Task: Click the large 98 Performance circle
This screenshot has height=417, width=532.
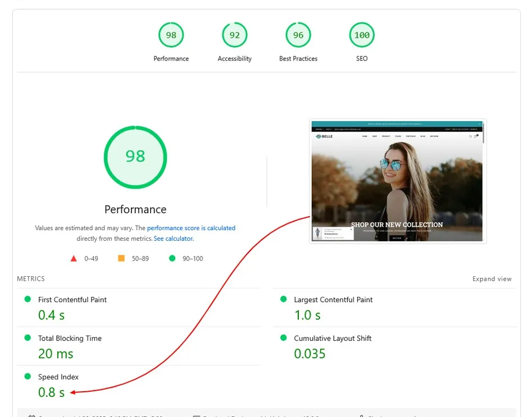Action: 135,157
